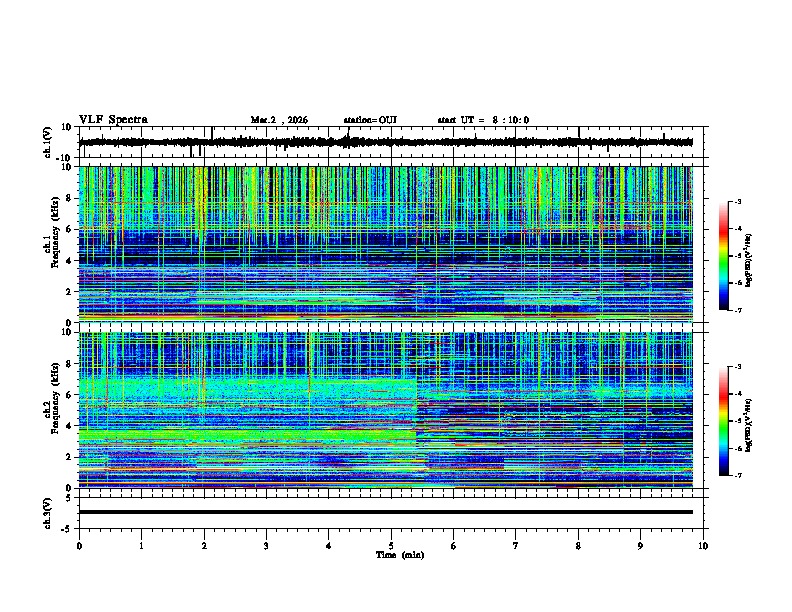Click the "ch.3(V)" axis label
This screenshot has width=792, height=612.
coord(47,513)
